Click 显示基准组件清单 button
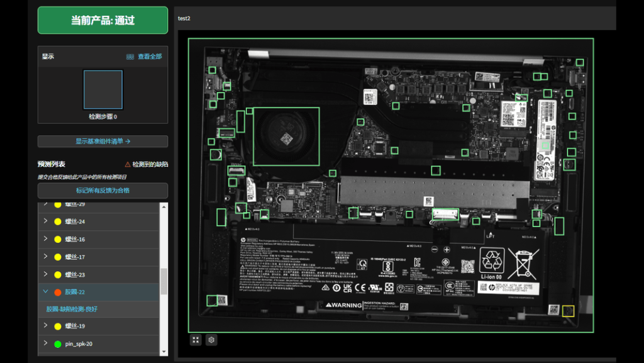The width and height of the screenshot is (644, 363). pos(103,142)
